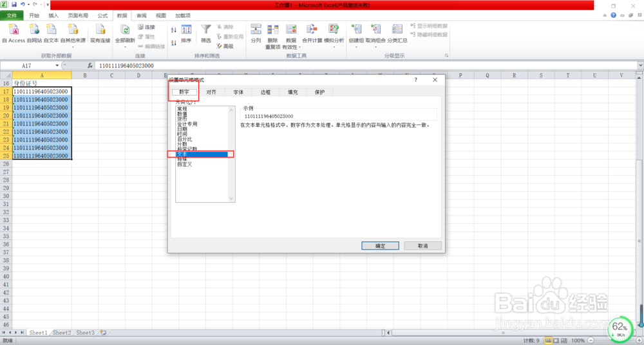Click the 高级 advanced filter button
This screenshot has width=644, height=345.
(x=225, y=46)
